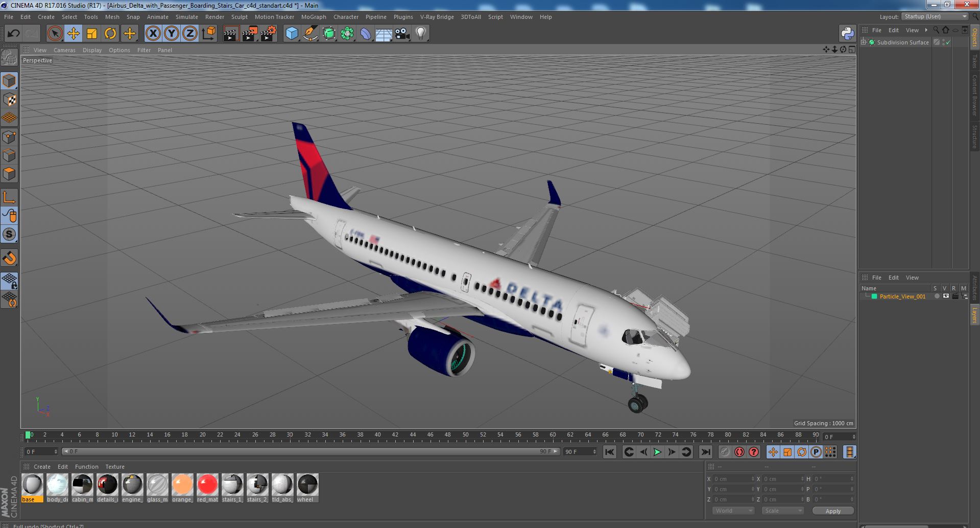Select the Scale tool
The image size is (980, 528).
92,34
